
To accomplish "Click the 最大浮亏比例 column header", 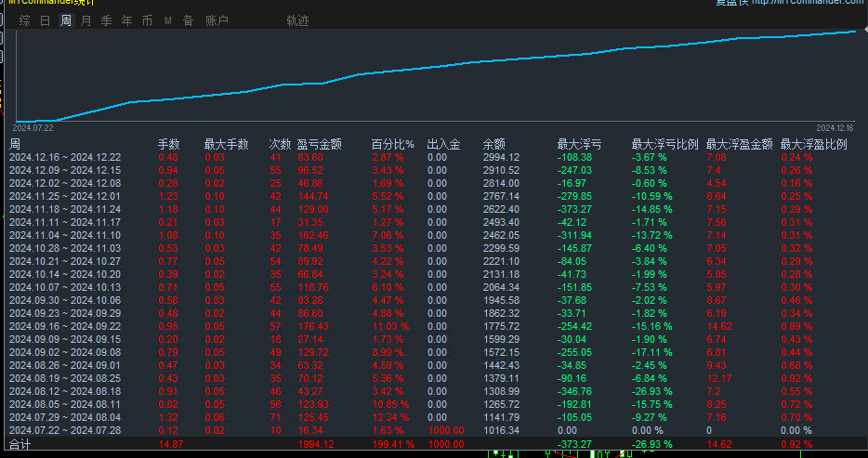I will coord(664,144).
